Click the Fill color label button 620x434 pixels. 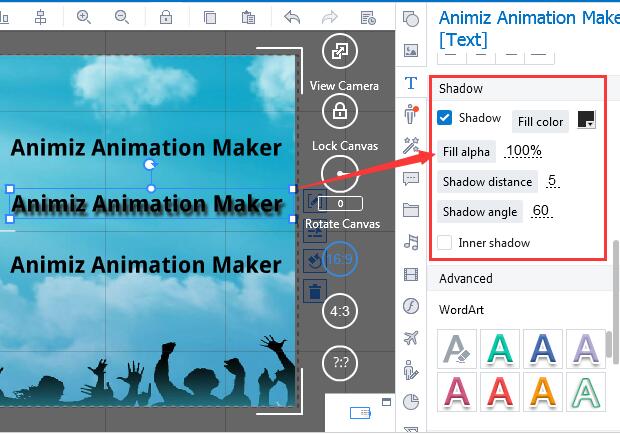coord(540,121)
